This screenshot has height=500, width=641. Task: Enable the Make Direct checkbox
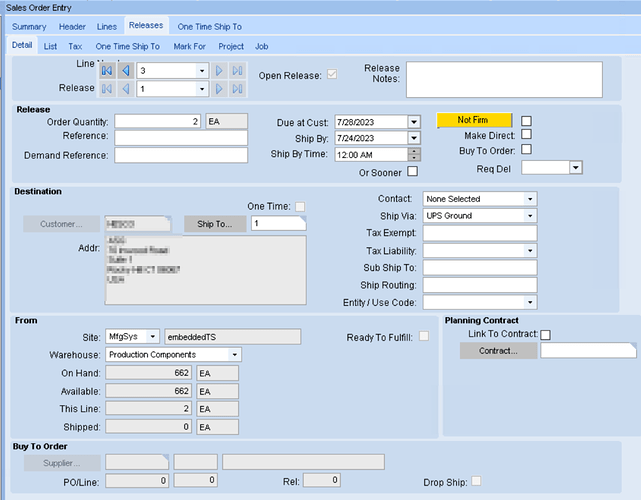point(527,135)
